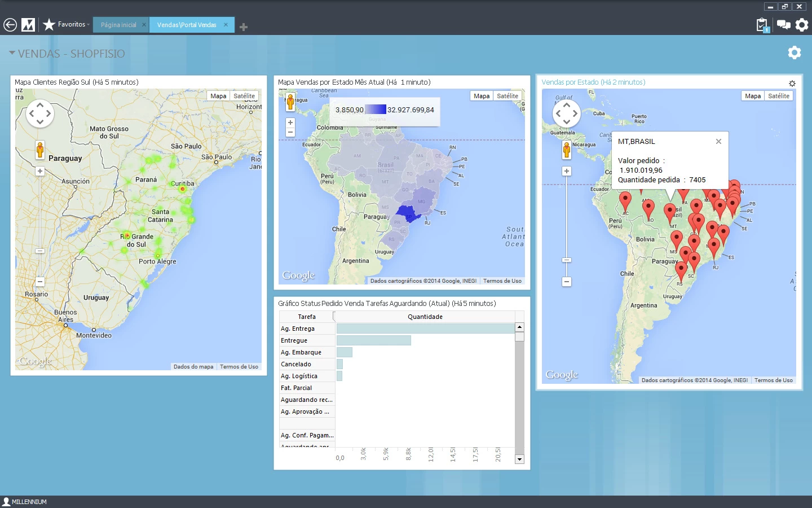Collapse the VENDAS - SHOPFISIO section
812x508 pixels.
pos(12,53)
